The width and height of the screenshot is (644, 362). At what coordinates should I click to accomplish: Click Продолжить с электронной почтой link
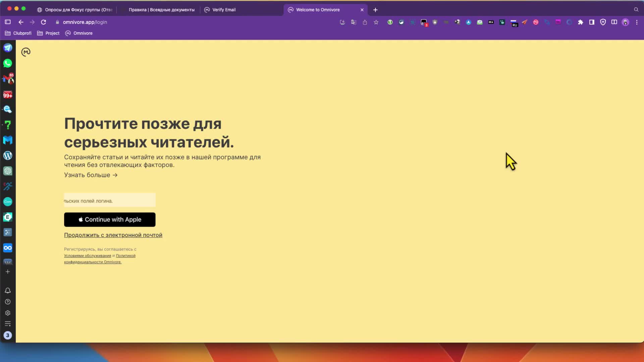click(x=113, y=235)
